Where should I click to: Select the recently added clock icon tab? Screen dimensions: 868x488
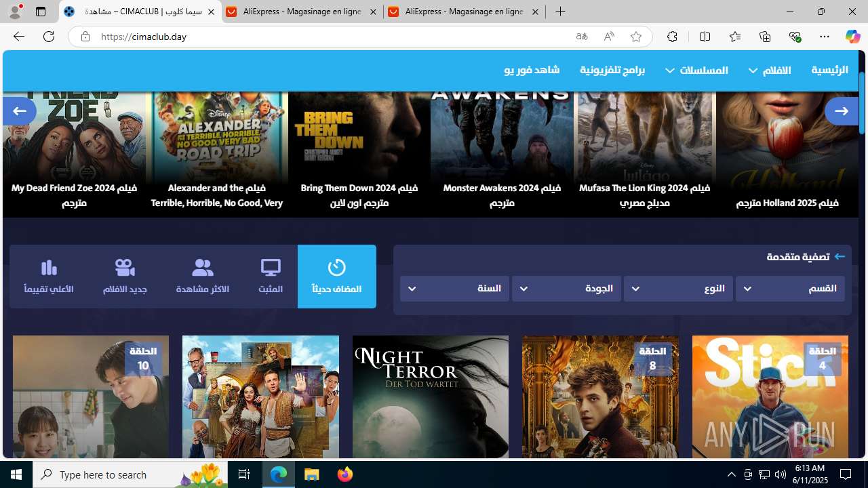(x=337, y=277)
